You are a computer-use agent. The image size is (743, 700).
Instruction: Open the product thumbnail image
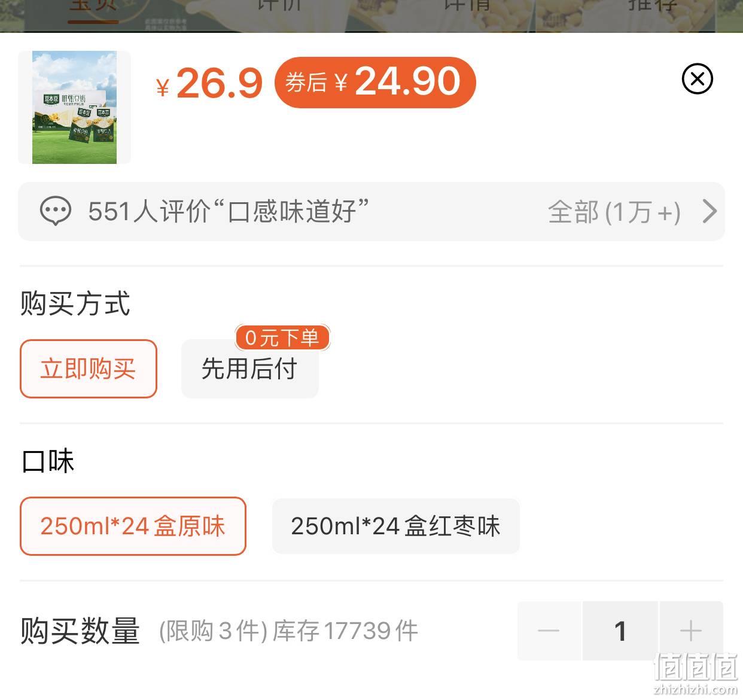[74, 107]
